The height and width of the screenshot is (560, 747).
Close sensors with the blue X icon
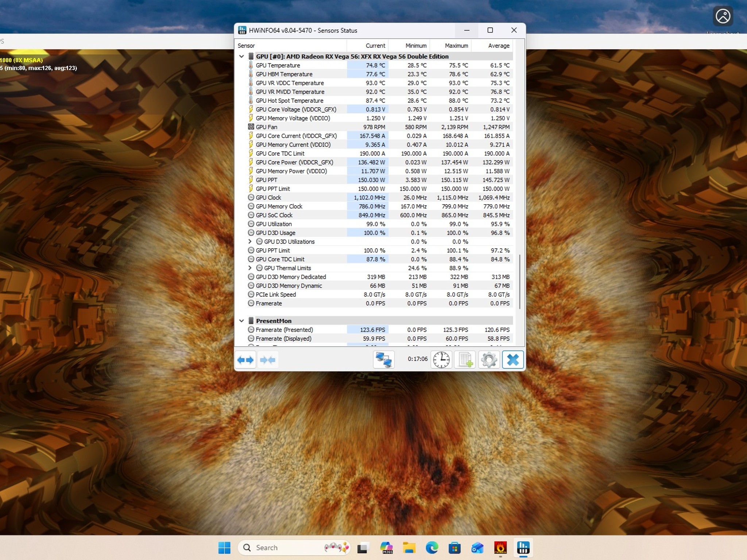pyautogui.click(x=512, y=360)
